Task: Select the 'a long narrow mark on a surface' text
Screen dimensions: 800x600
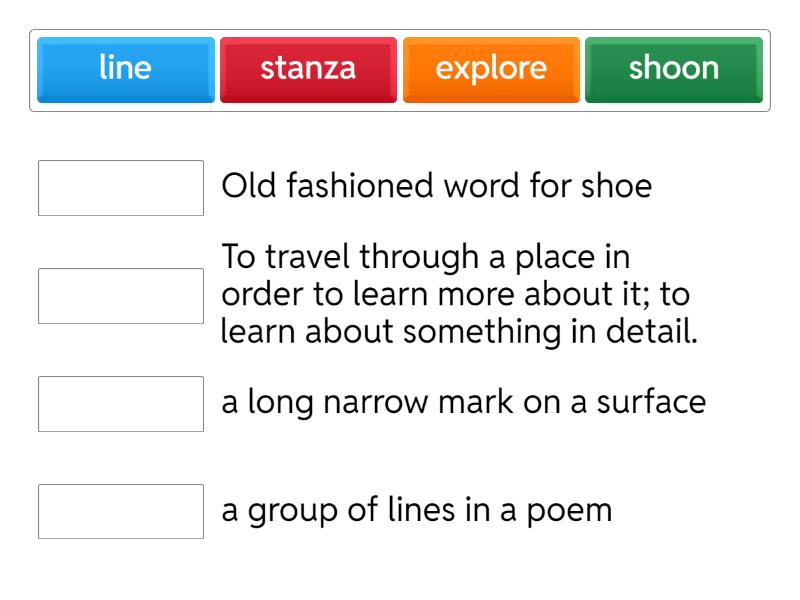Action: (463, 403)
